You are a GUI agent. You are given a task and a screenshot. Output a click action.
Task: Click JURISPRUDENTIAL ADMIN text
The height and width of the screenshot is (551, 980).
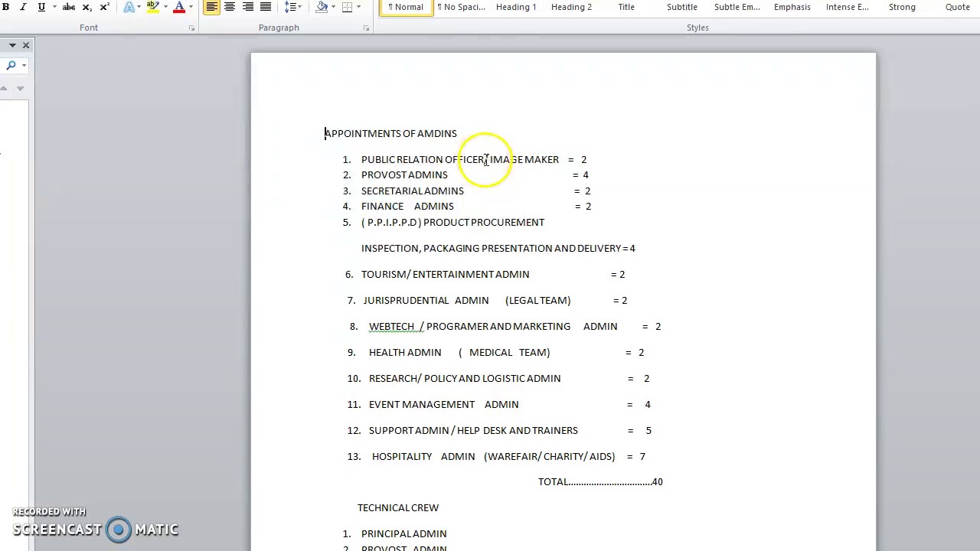coord(426,300)
